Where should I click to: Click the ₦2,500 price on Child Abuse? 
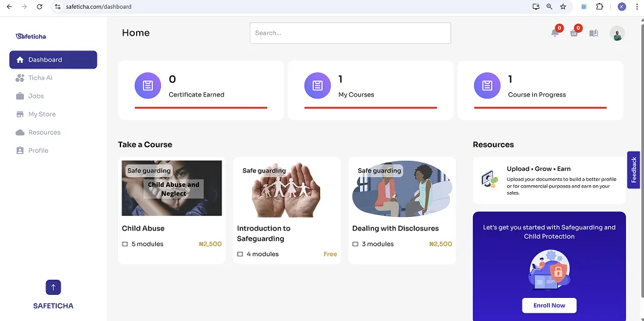coord(210,244)
